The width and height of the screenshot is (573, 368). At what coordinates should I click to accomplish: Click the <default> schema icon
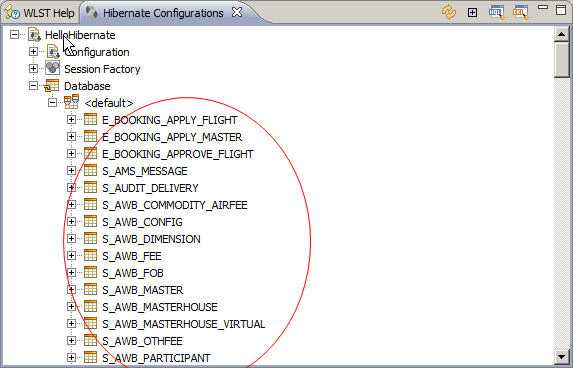tap(72, 102)
